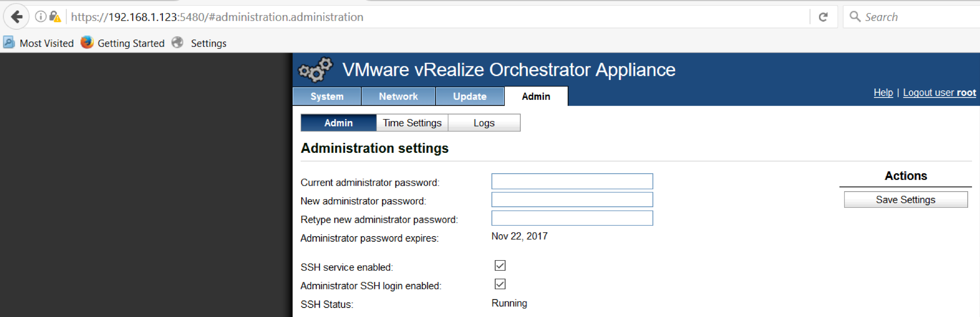Click the Administrator password expires label

tap(370, 238)
